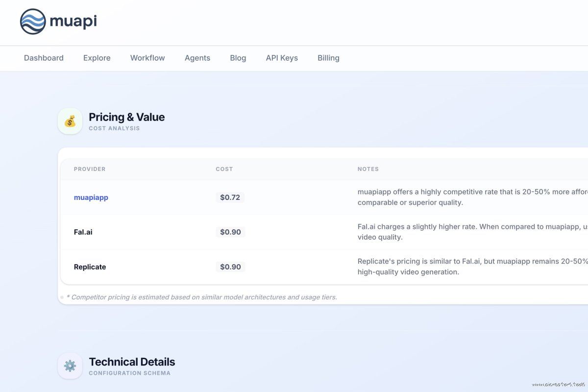Click the muapiapp provider link

point(91,197)
